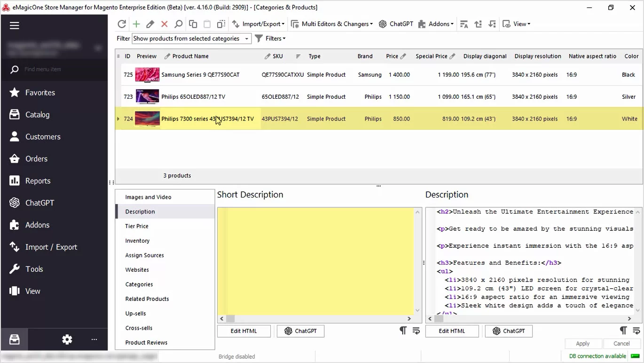Image resolution: width=644 pixels, height=363 pixels.
Task: Switch to Websites tab
Action: click(165, 270)
